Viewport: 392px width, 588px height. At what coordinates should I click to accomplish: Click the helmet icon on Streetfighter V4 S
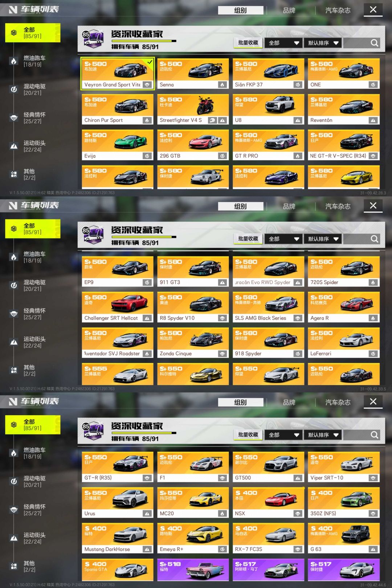[x=213, y=120]
